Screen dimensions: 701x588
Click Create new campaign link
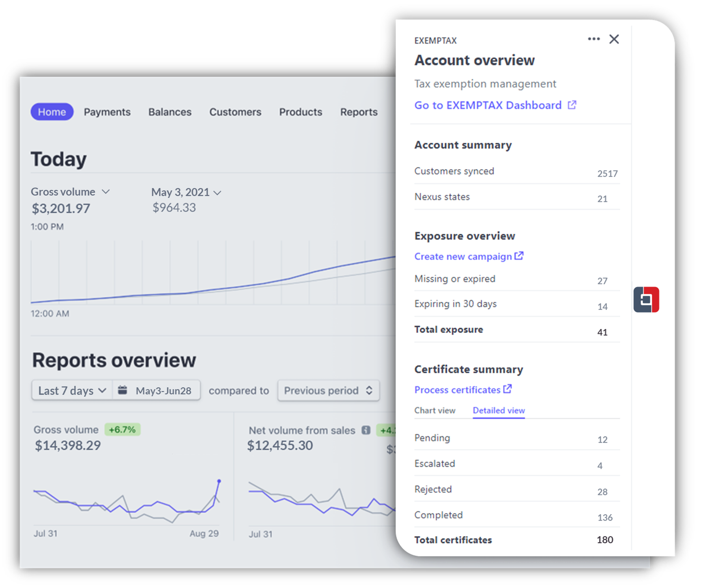463,256
